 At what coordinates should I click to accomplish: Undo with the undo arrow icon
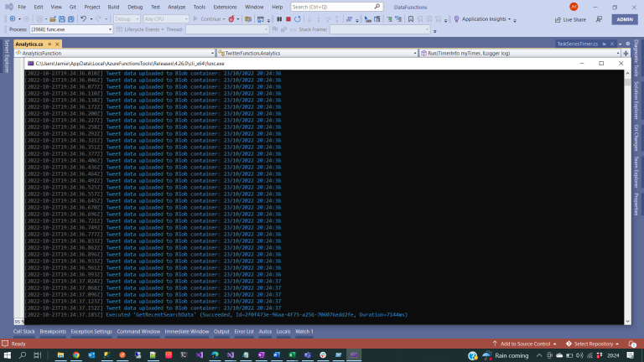[83, 19]
